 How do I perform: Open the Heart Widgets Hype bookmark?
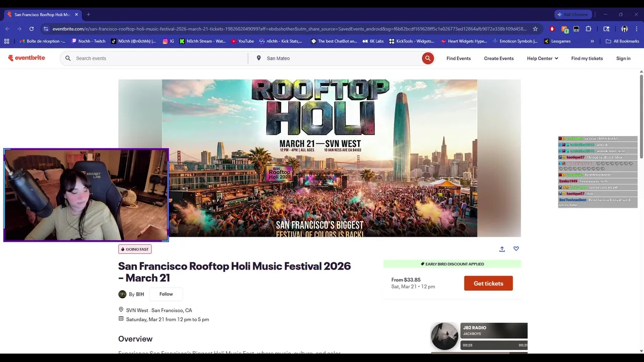[x=464, y=41]
